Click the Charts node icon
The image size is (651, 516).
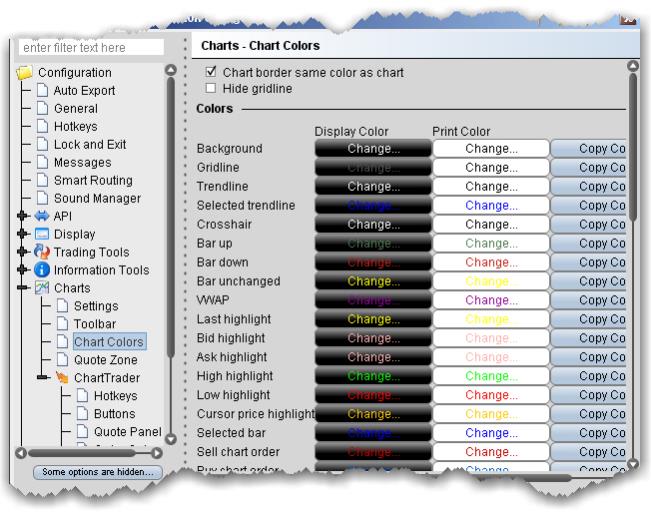tap(42, 288)
